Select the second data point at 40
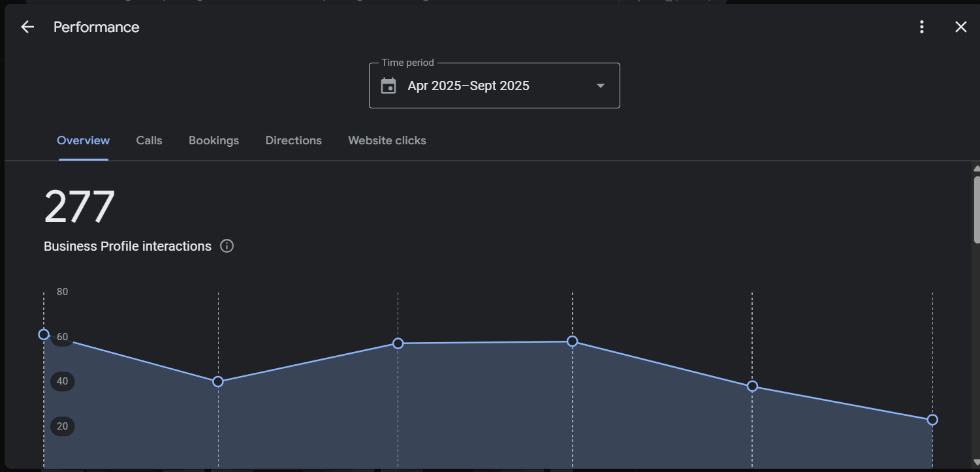 tap(218, 381)
